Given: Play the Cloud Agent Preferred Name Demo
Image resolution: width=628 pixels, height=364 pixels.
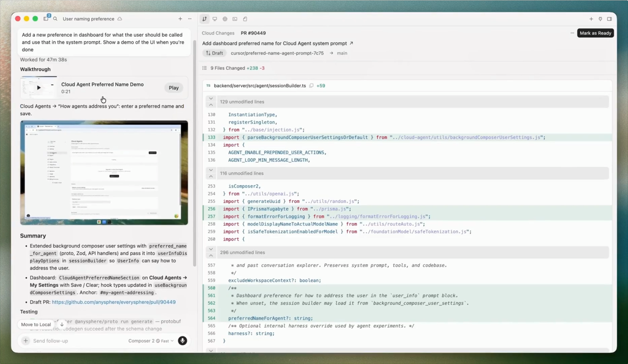Looking at the screenshot, I should pyautogui.click(x=174, y=88).
